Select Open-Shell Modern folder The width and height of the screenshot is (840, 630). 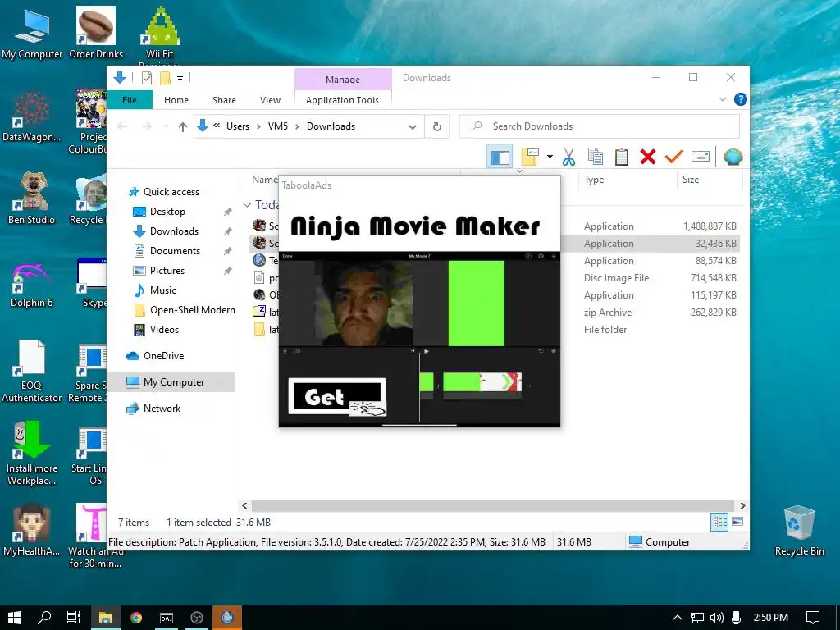192,310
